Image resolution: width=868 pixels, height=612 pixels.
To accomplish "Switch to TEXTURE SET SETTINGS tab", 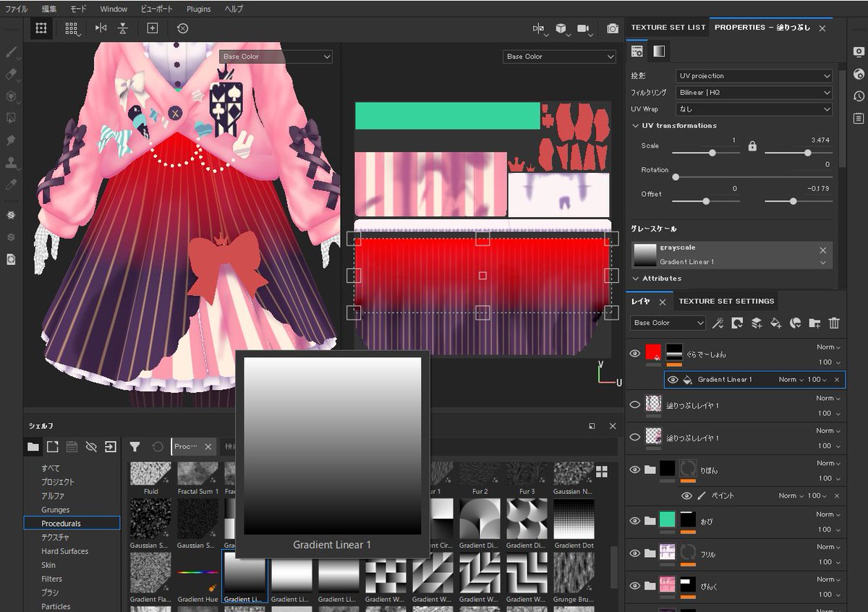I will coord(726,301).
